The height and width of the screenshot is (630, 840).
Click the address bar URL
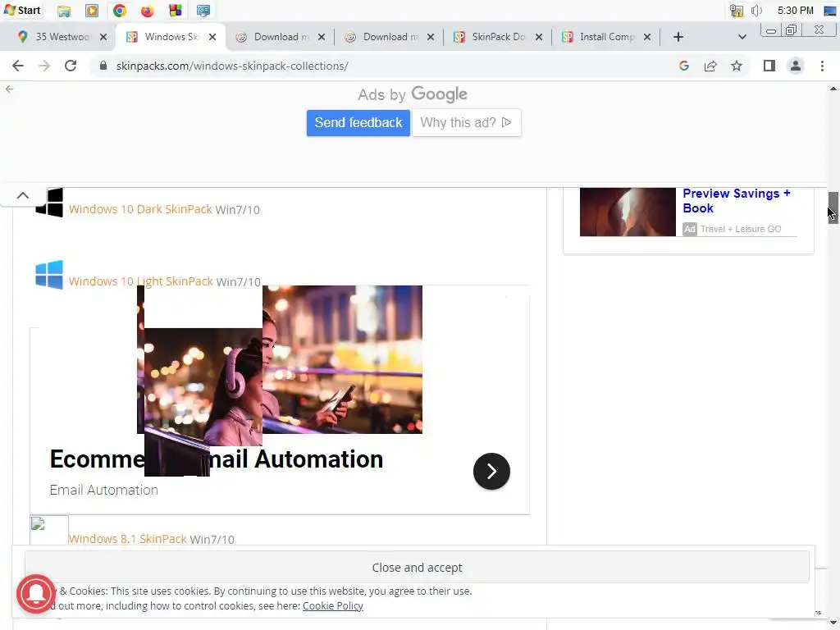coord(232,66)
